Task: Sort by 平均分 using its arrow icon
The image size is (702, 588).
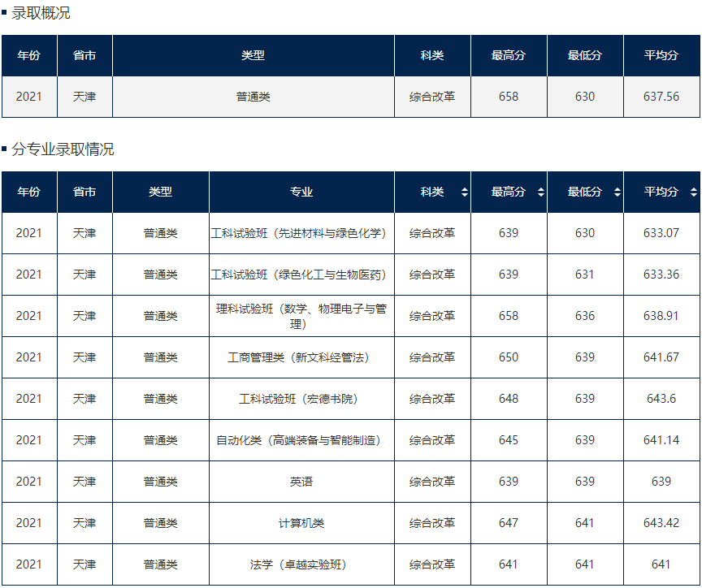Action: coord(693,192)
